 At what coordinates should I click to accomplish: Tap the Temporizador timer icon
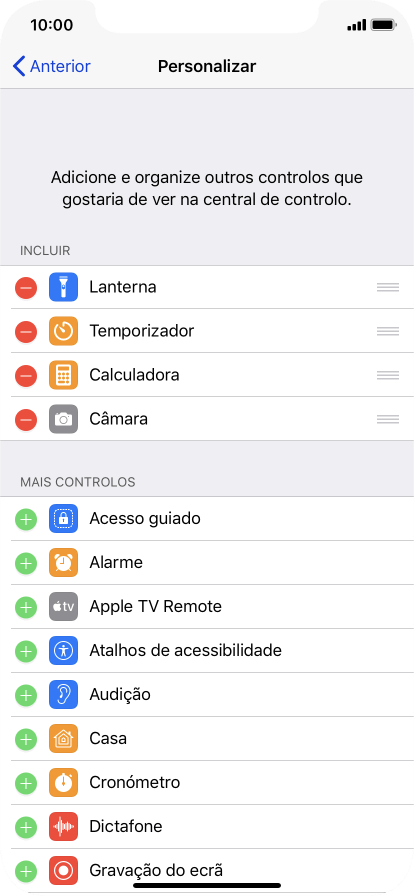point(63,331)
